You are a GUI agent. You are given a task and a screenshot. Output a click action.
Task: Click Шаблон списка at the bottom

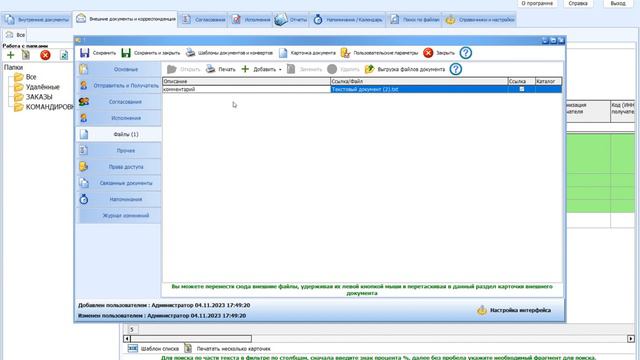coord(153,349)
